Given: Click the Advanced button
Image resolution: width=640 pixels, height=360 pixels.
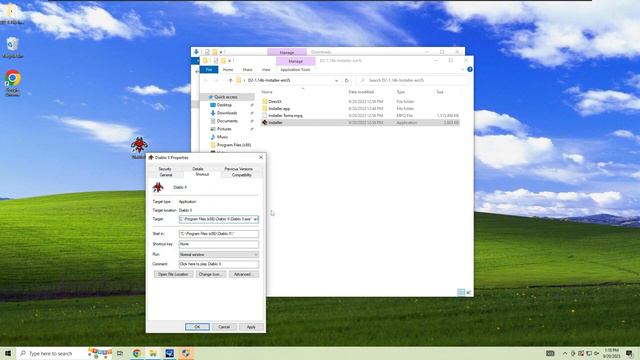Looking at the screenshot, I should (x=243, y=274).
